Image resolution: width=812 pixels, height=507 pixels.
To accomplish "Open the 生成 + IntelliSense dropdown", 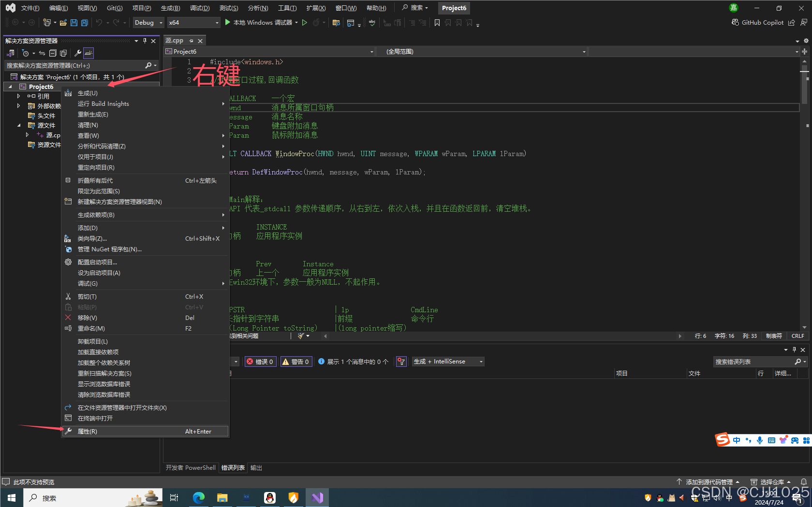I will pyautogui.click(x=447, y=361).
